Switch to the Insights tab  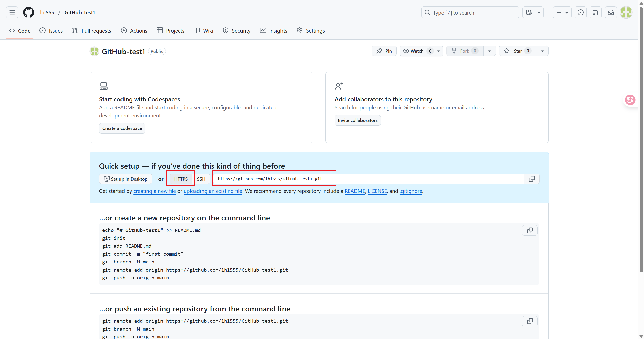(273, 31)
